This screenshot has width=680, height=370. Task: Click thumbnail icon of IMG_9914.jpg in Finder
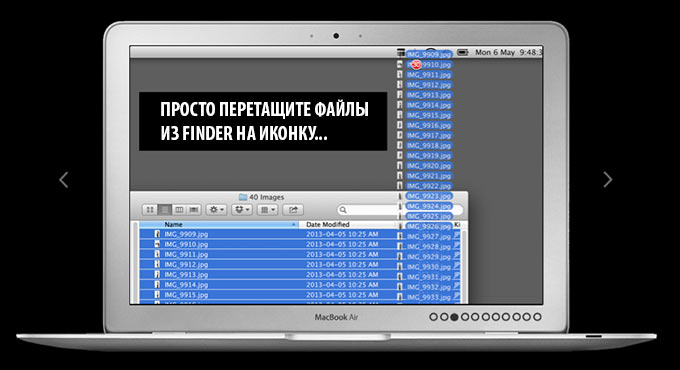(x=157, y=285)
